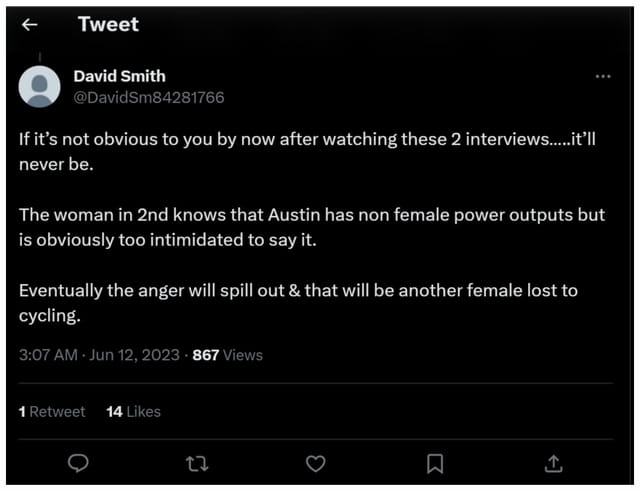Open the share upload icon
Image resolution: width=640 pixels, height=491 pixels.
click(554, 463)
